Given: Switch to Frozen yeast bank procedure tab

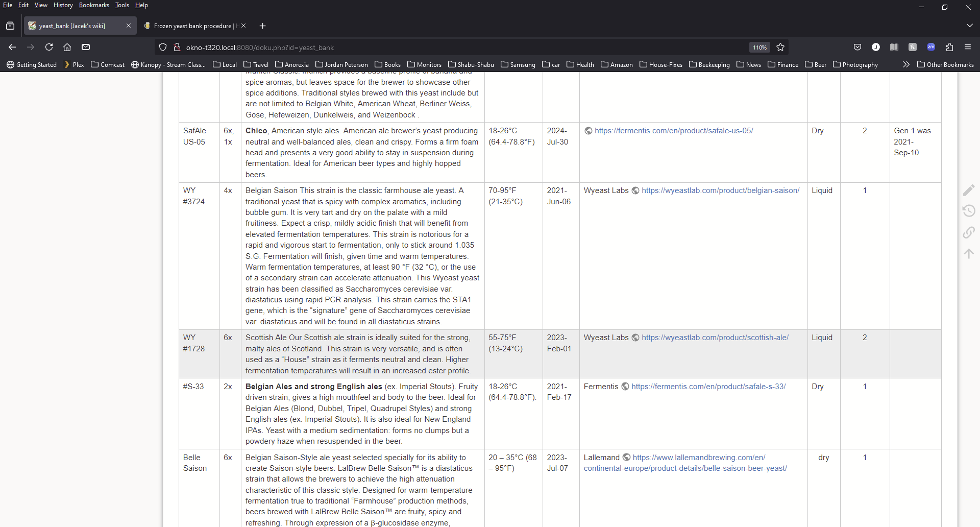Looking at the screenshot, I should (194, 26).
